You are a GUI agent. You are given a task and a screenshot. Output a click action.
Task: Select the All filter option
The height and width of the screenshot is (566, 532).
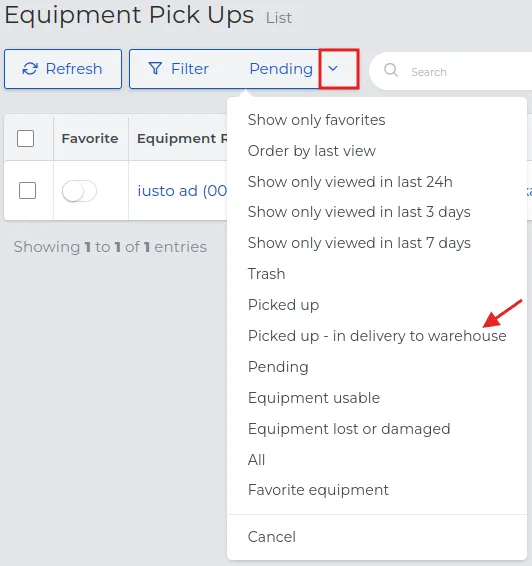(x=256, y=460)
